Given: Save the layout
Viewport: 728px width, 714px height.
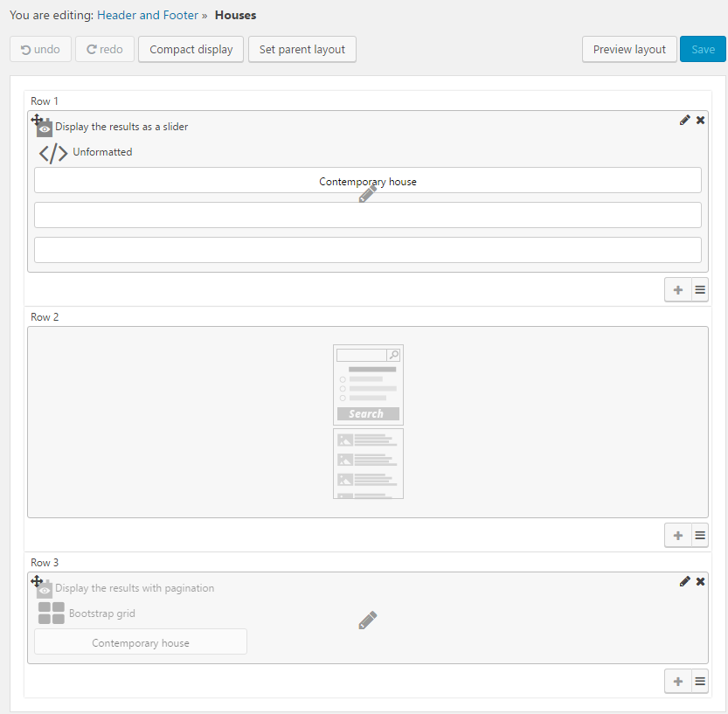Looking at the screenshot, I should (x=703, y=50).
